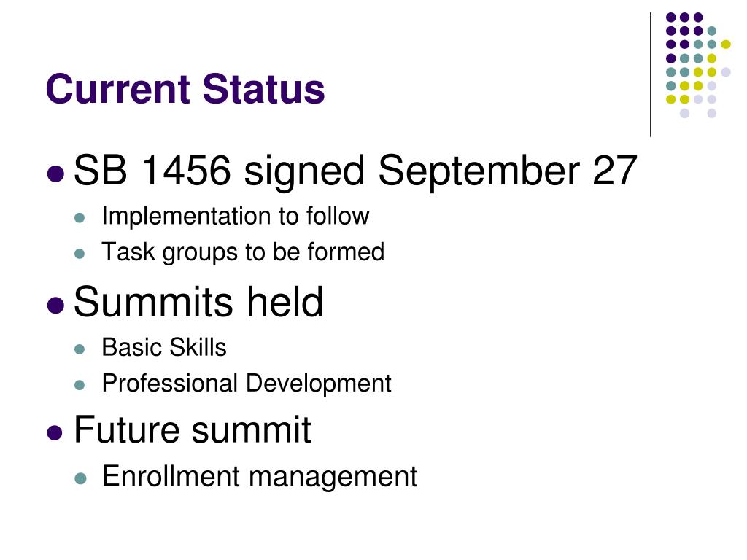The image size is (747, 560).
Task: Click the vertical divider line beside the dots
Action: point(650,75)
